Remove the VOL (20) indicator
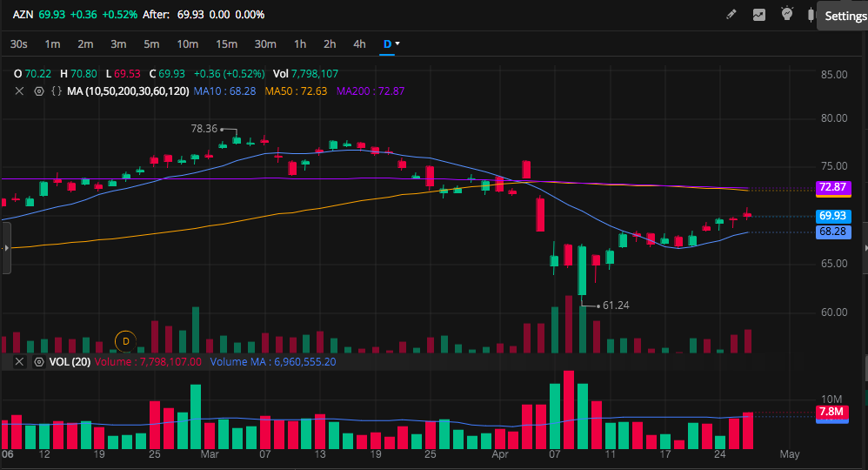 pyautogui.click(x=19, y=362)
